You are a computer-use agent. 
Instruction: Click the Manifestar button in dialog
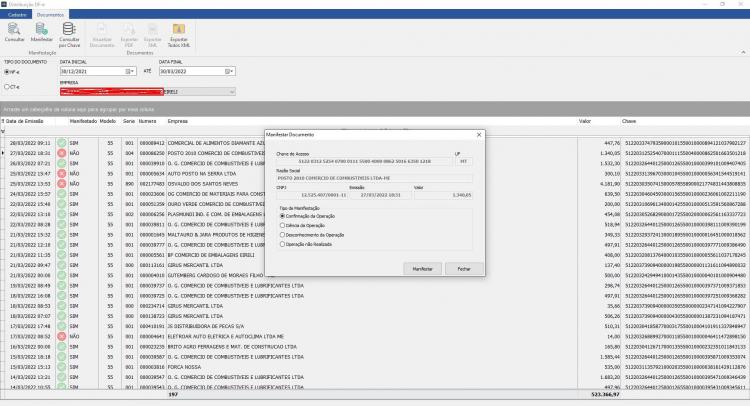tap(422, 269)
